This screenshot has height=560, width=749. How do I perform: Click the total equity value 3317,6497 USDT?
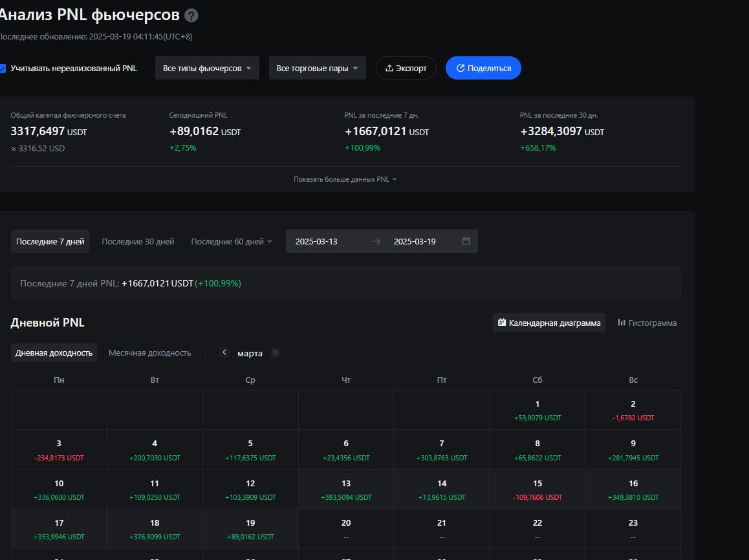pyautogui.click(x=49, y=131)
